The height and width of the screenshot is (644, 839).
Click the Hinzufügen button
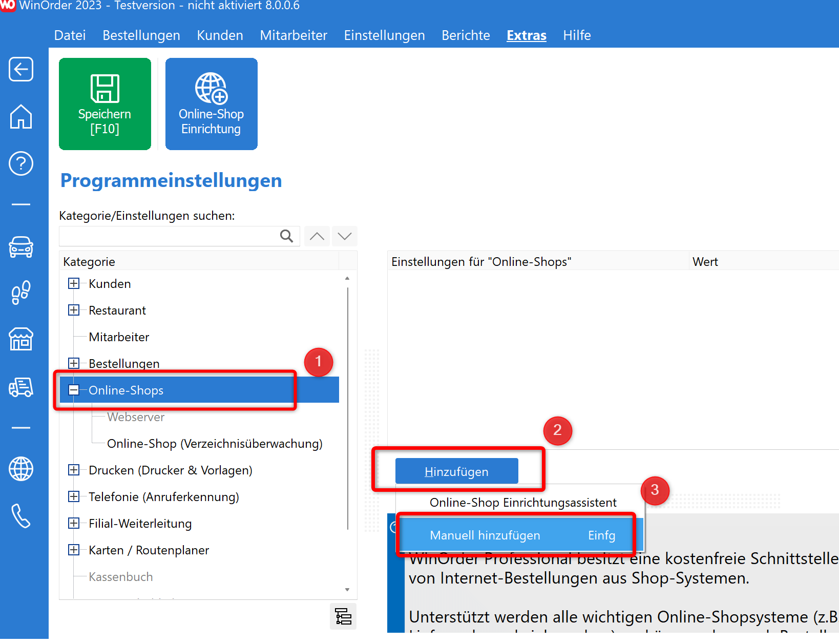click(457, 471)
